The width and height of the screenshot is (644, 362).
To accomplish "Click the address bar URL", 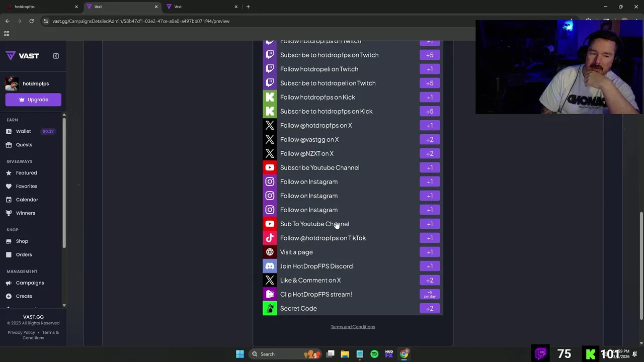I will (141, 21).
